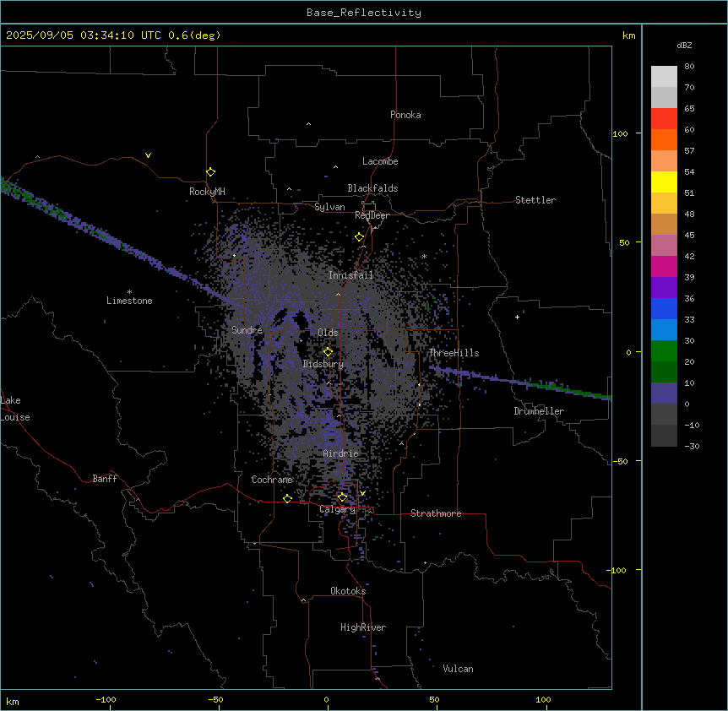The image size is (728, 711).
Task: Click the yellow diamond marker below Cochrane
Action: [x=287, y=498]
